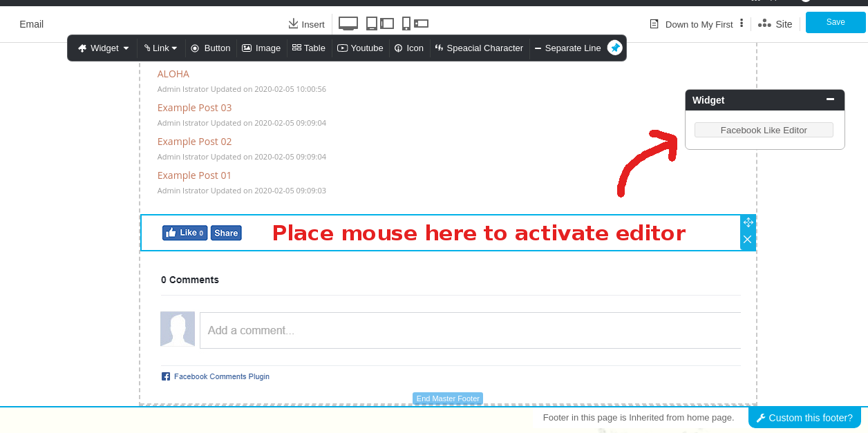
Task: Open the Example Post 01 link
Action: 194,175
